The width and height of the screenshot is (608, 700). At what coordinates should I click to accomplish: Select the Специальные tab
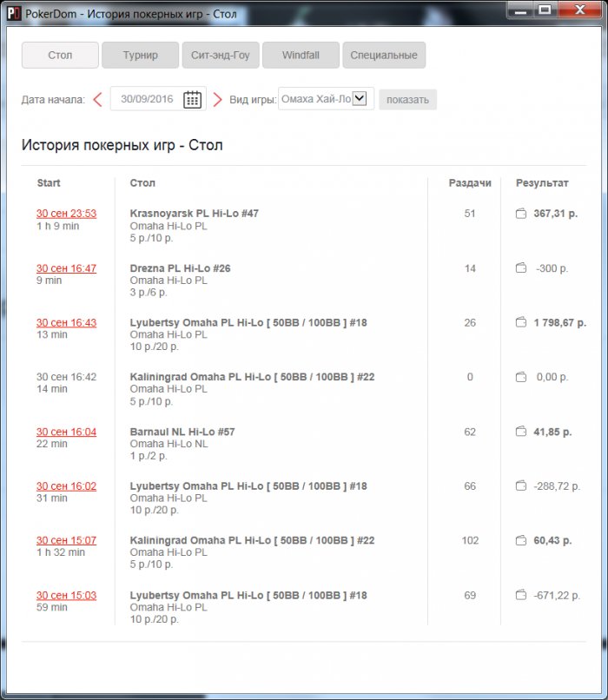point(384,55)
